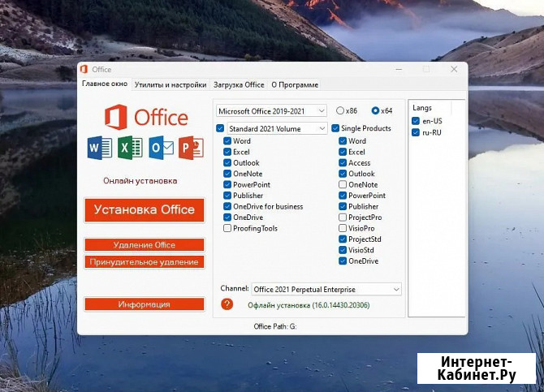
Task: Select the x64 architecture option
Action: coord(375,110)
